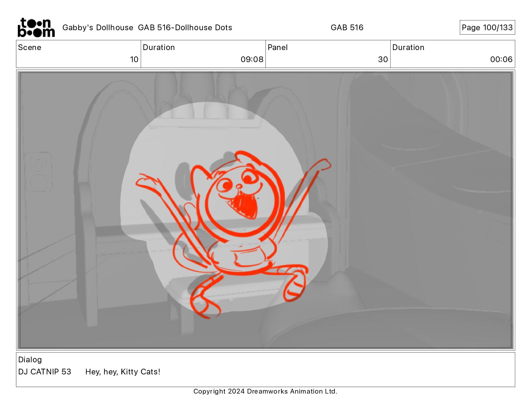Viewport: 532px width, 411px height.
Task: Click the 'Page 100/133' box
Action: coord(487,28)
